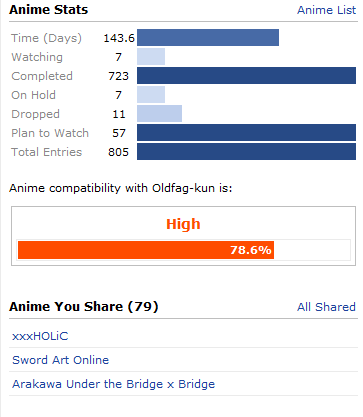Click the Plan to Watch label
Viewport: 363px width, 417px height.
[x=50, y=133]
